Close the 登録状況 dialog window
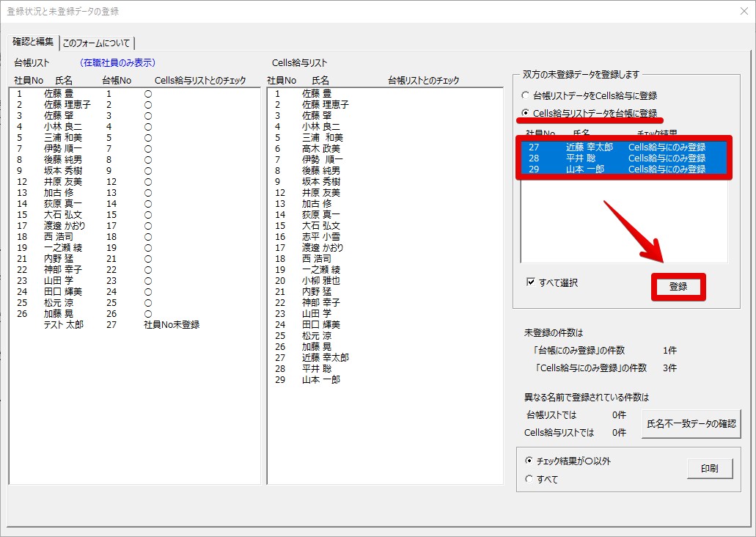Screen dimensions: 756x537 744,11
